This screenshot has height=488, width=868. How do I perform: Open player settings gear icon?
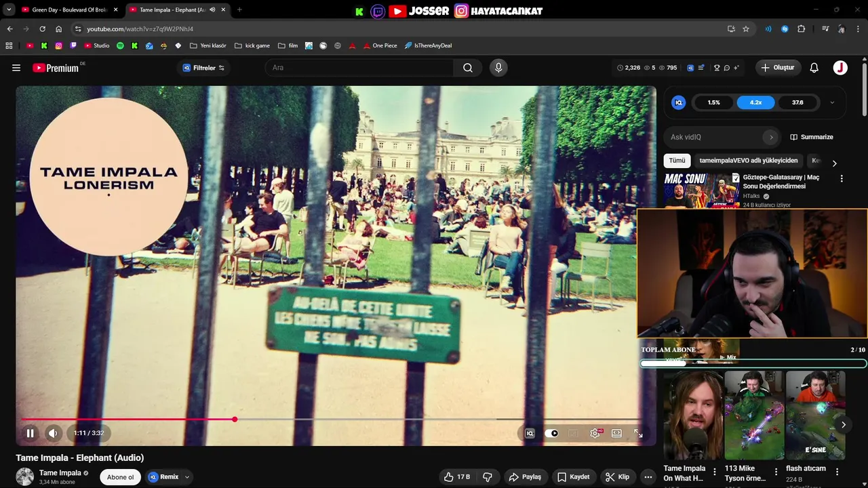pos(595,434)
